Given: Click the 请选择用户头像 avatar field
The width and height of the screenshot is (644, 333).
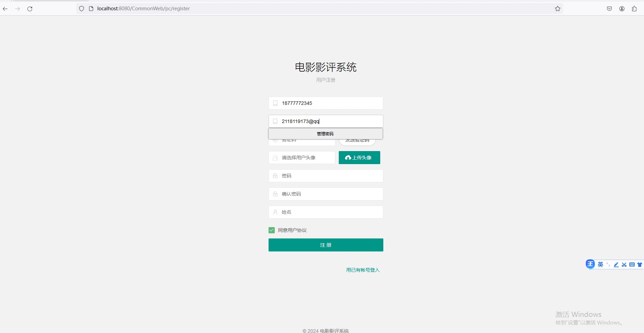Looking at the screenshot, I should [302, 158].
